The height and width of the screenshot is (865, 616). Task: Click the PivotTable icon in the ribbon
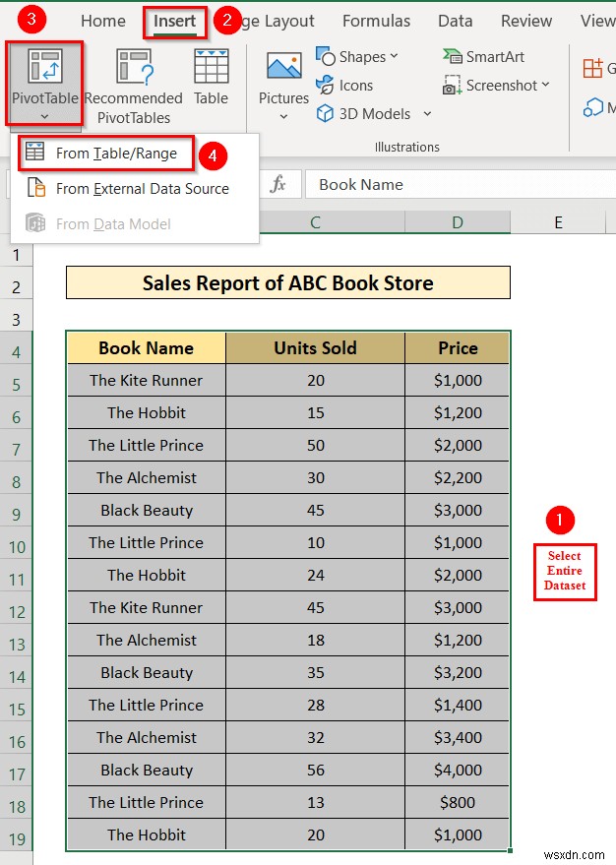pyautogui.click(x=44, y=66)
